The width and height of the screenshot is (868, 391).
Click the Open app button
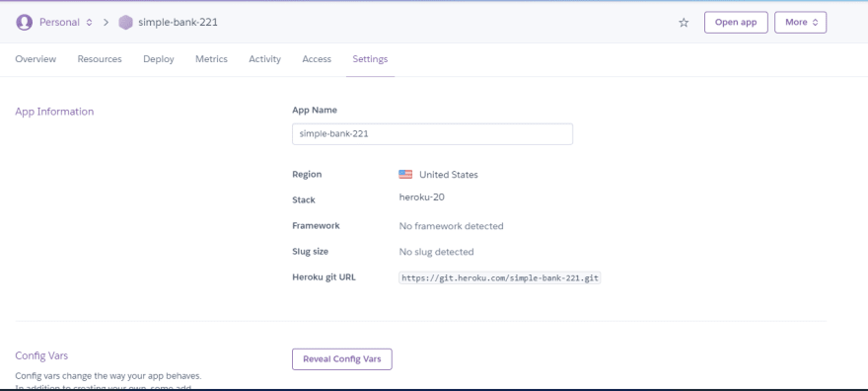click(736, 22)
